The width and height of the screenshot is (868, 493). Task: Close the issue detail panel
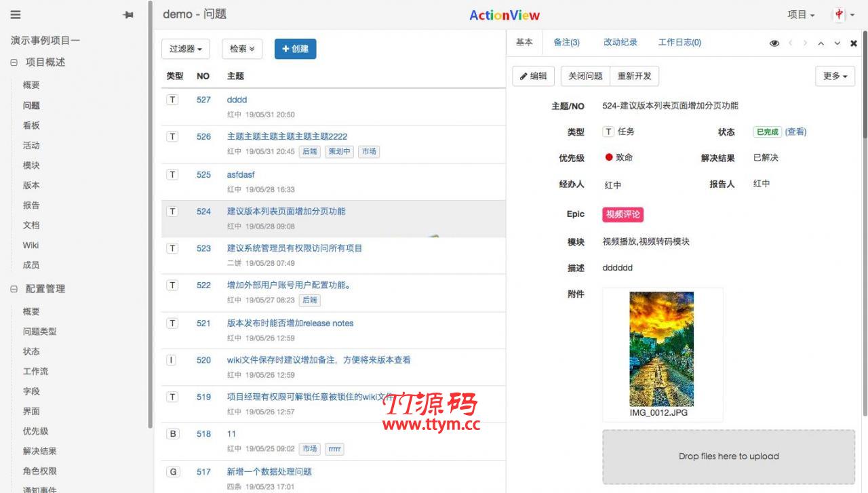(854, 43)
